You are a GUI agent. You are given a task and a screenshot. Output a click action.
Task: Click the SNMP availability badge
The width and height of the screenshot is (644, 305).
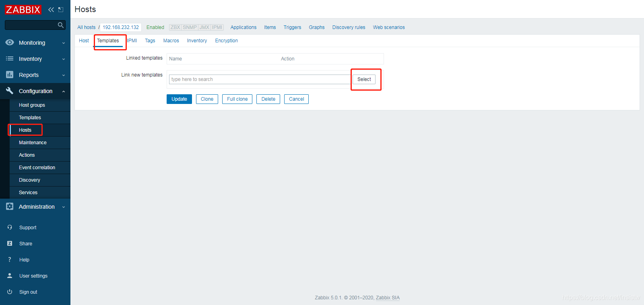190,27
